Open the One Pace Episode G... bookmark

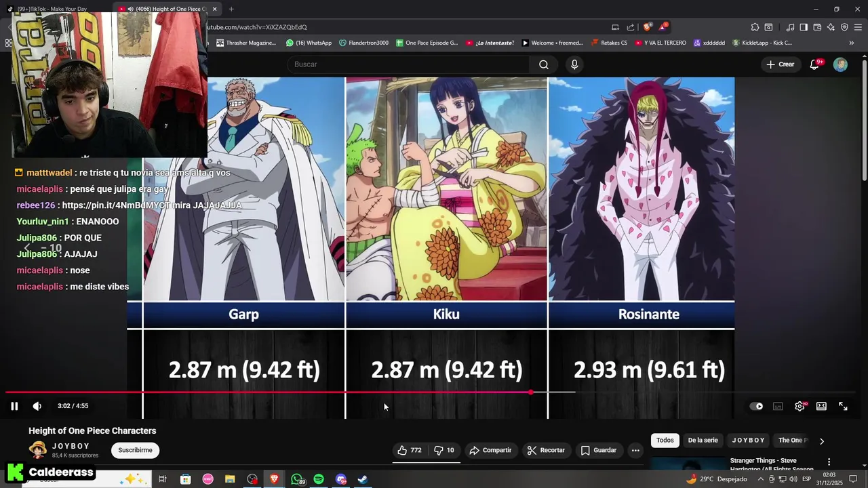coord(427,43)
